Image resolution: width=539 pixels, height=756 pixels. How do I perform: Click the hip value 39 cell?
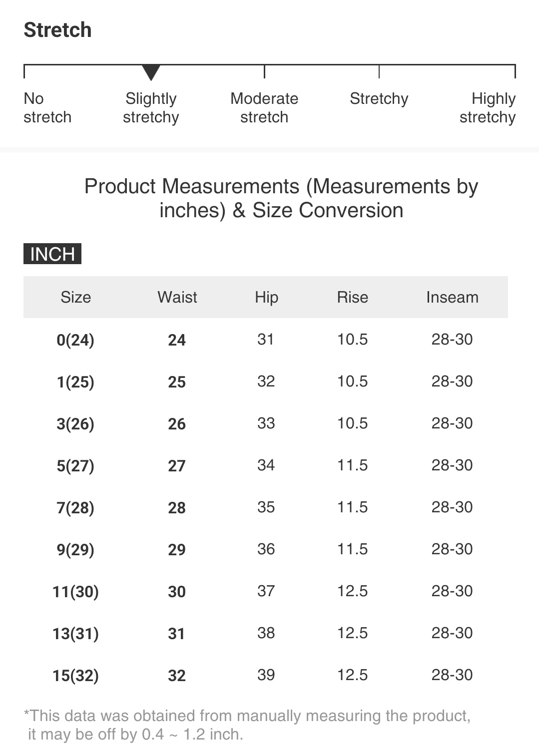(x=266, y=675)
